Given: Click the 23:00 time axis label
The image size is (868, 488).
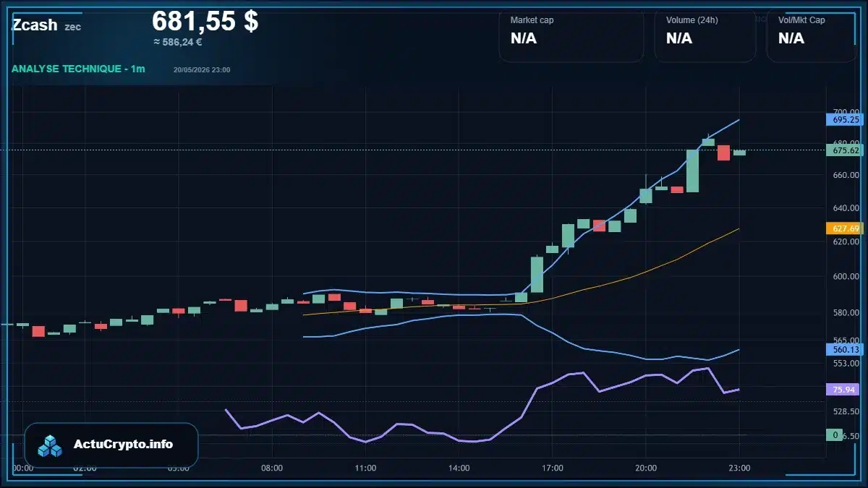Looking at the screenshot, I should tap(739, 468).
